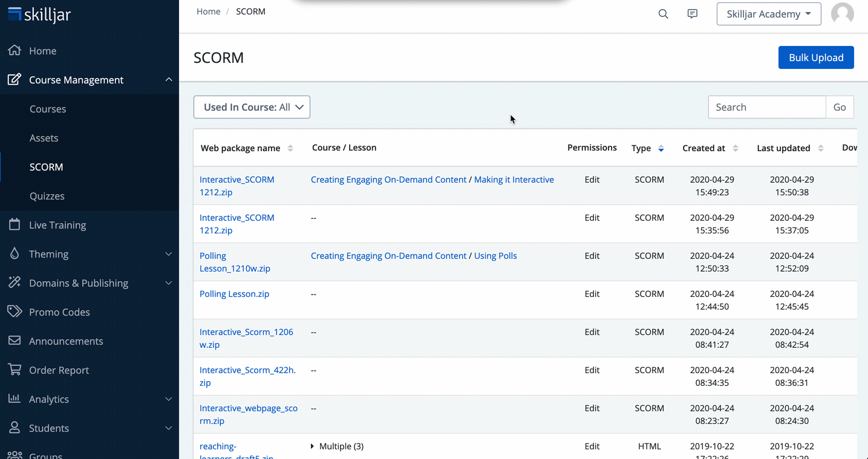Open Interactive_webpage_scorm.zip package link
The width and height of the screenshot is (868, 459).
249,414
